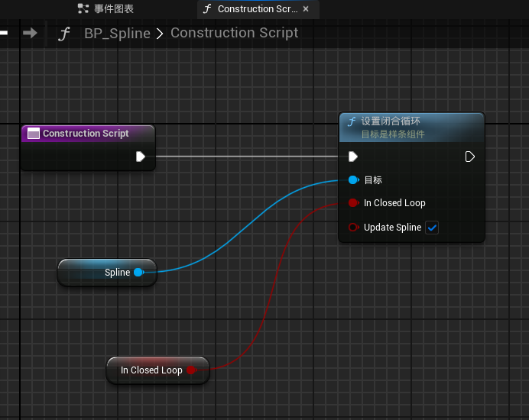Click the exec output pin of 设置闭合循环 node

pos(469,157)
